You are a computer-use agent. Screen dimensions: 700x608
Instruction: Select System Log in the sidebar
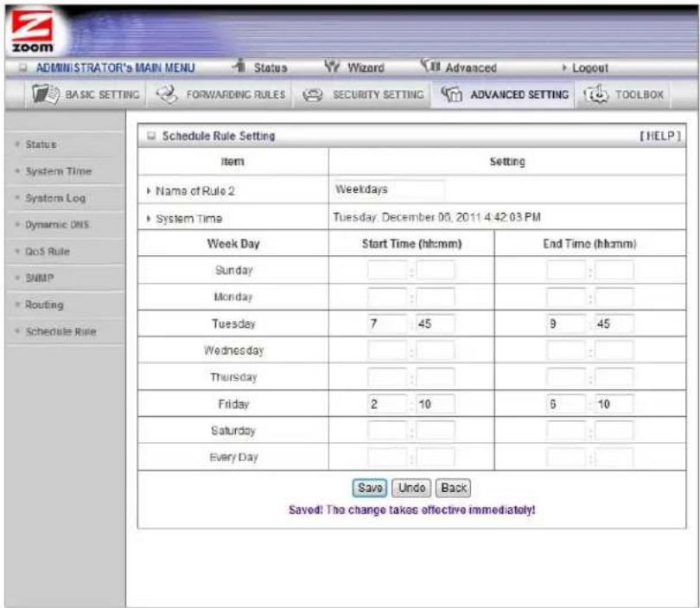(x=55, y=198)
